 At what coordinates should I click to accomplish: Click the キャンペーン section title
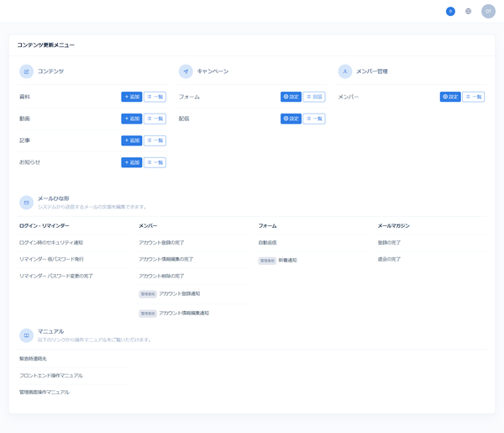pyautogui.click(x=213, y=71)
